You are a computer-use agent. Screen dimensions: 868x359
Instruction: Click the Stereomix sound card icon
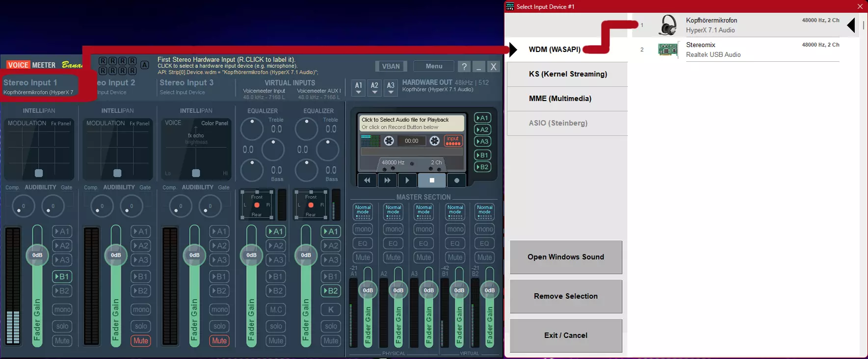pyautogui.click(x=668, y=50)
